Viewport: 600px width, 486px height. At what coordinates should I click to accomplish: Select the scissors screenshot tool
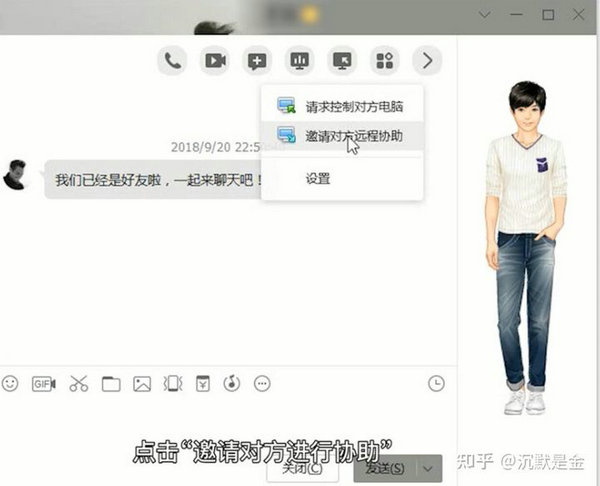pos(78,383)
